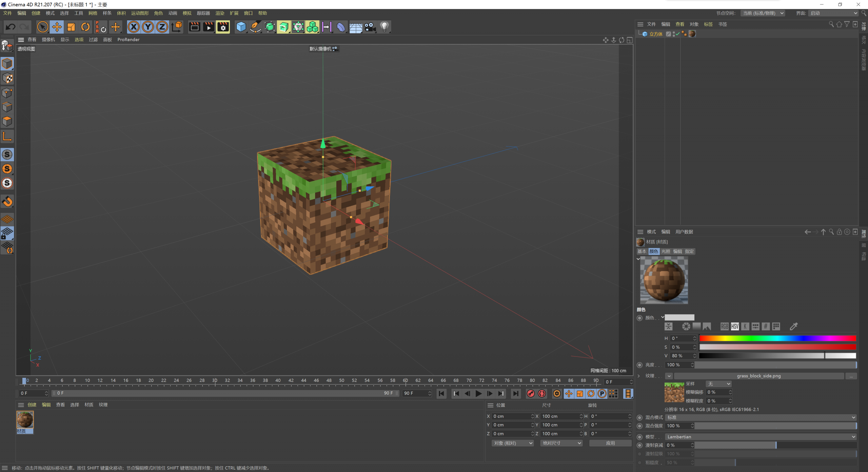Click Render to Picture Viewer icon
This screenshot has width=868, height=472.
click(x=209, y=27)
